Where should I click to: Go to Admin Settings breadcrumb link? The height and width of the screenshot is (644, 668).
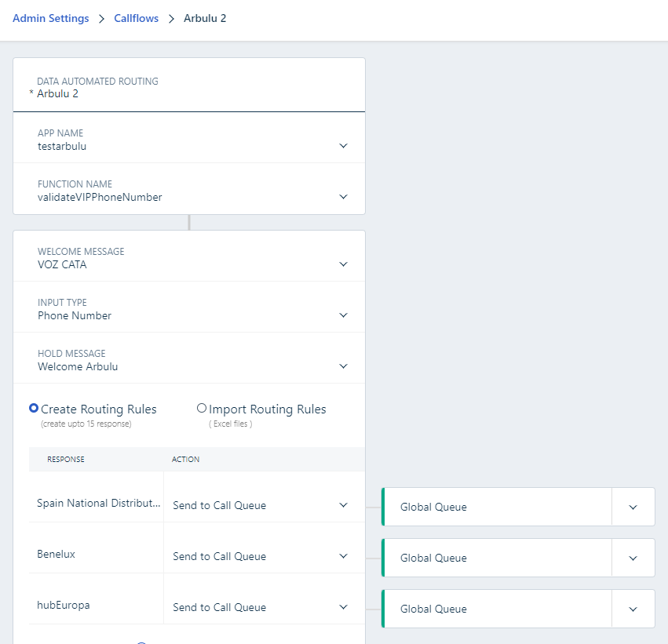coord(51,18)
